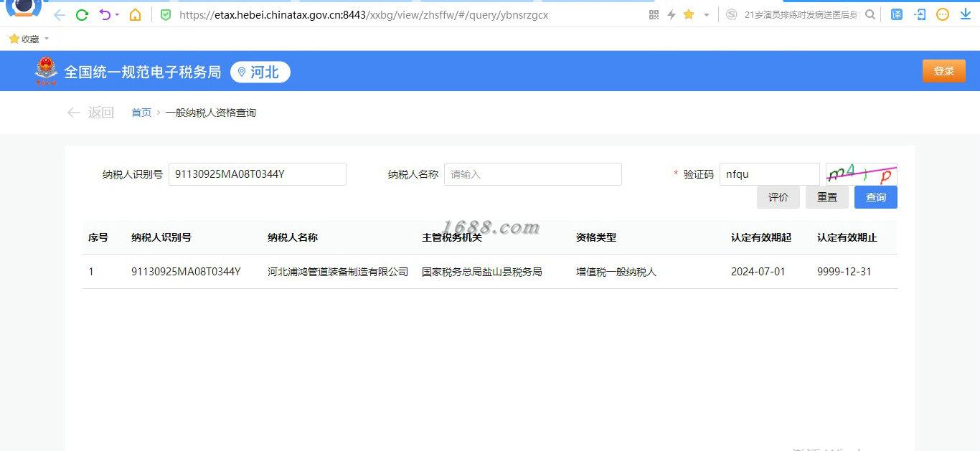Click the green security shield icon
The width and height of the screenshot is (980, 451).
[166, 14]
